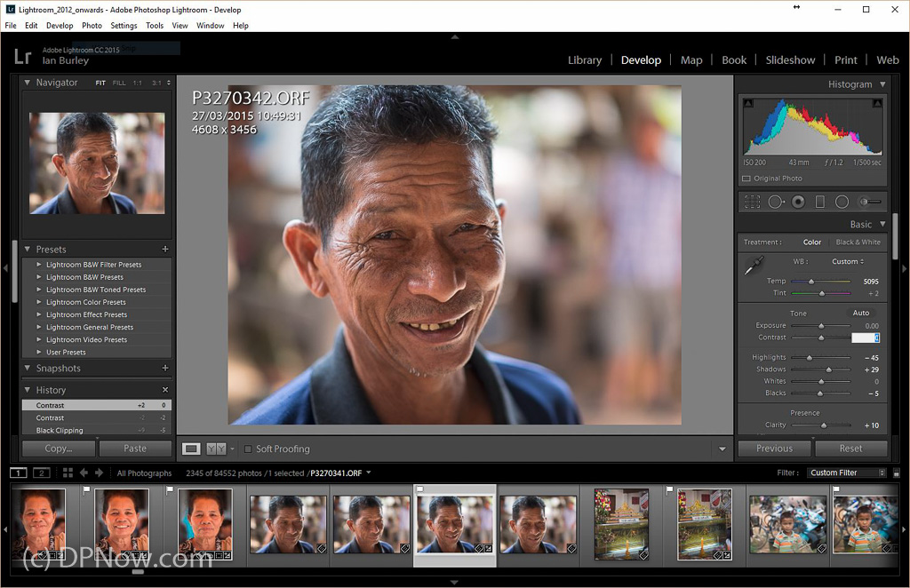Select the Crop Overlay tool
910x588 pixels.
pos(752,203)
